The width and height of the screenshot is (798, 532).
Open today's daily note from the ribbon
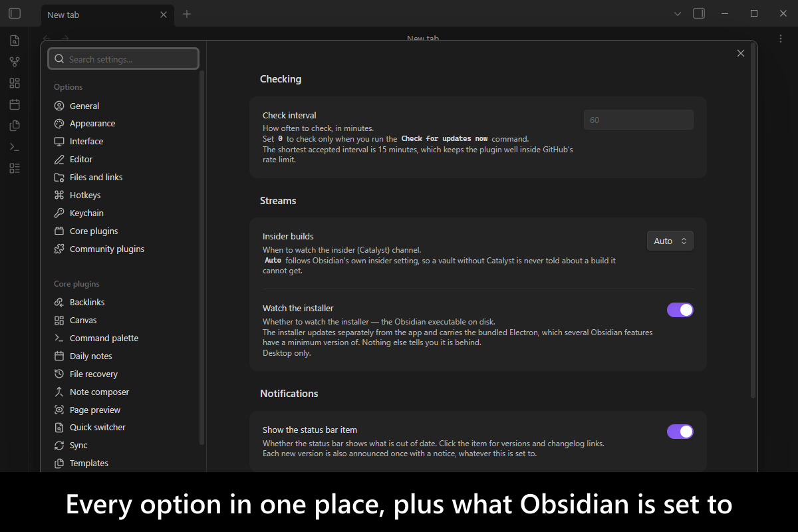15,104
